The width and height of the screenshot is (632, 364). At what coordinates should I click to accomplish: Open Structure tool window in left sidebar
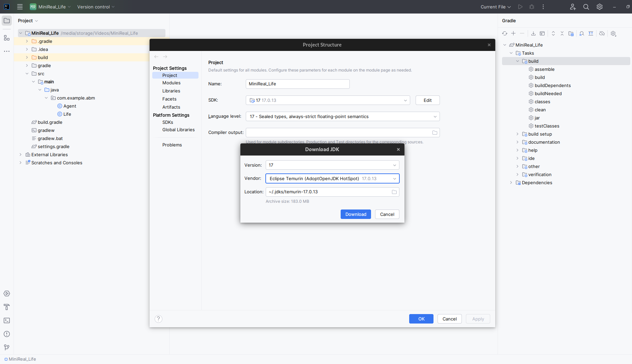7,38
